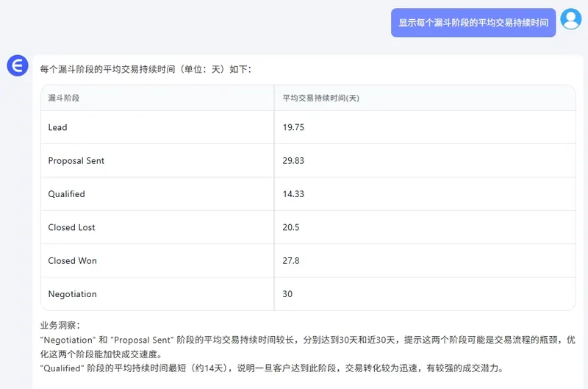Select the Negotiation stage cell
588x389 pixels.
[x=73, y=294]
